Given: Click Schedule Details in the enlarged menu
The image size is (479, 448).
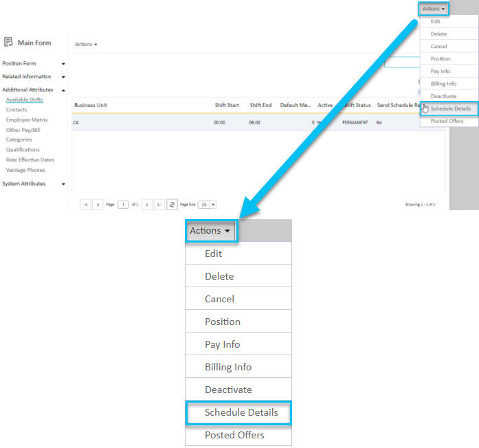Looking at the screenshot, I should click(x=238, y=412).
